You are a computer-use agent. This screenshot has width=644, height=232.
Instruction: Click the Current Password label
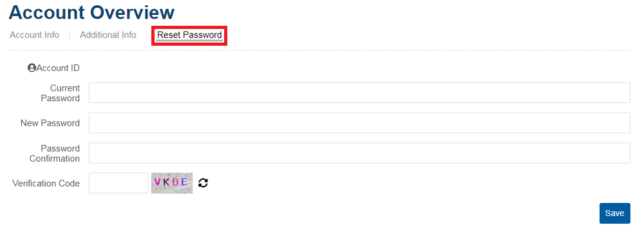click(60, 93)
